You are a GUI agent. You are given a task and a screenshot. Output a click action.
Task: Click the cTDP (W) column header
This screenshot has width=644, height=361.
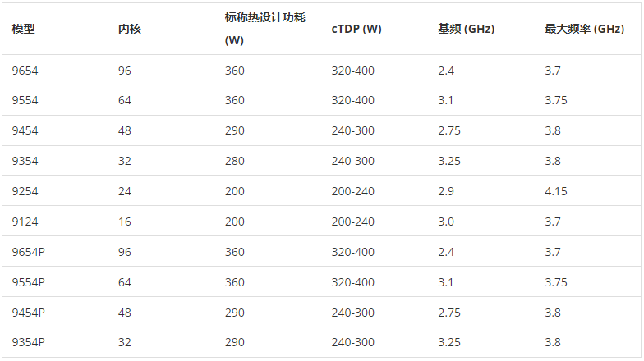click(356, 29)
